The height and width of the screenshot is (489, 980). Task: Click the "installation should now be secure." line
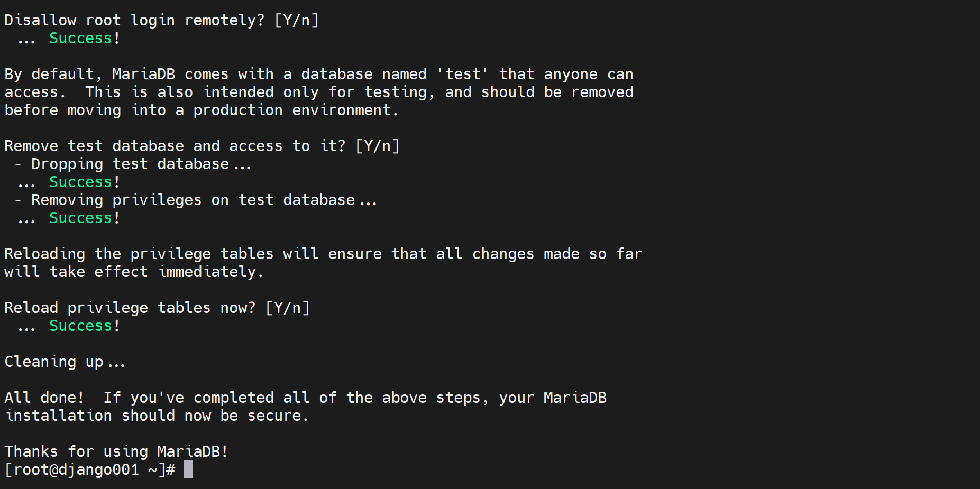coord(157,416)
